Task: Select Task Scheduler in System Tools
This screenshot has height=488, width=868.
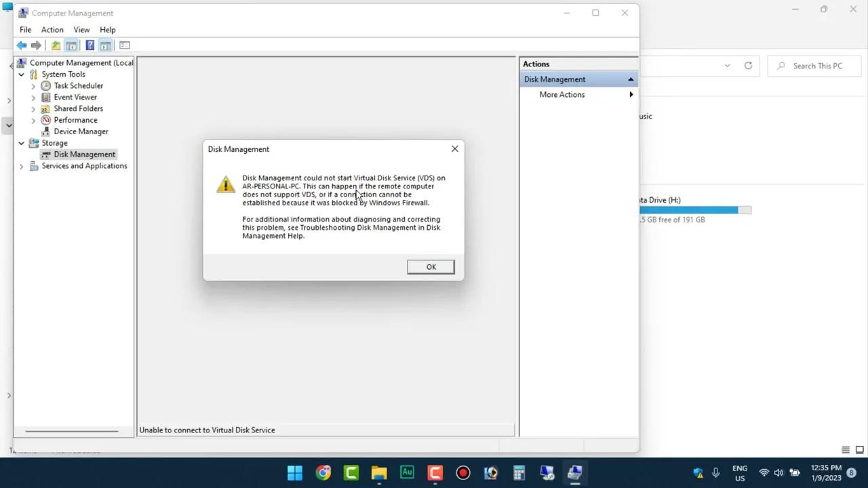Action: pos(78,85)
